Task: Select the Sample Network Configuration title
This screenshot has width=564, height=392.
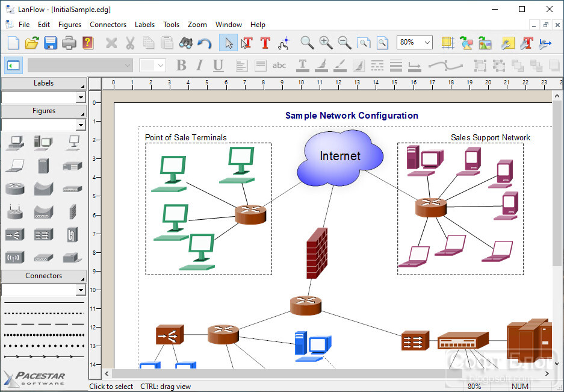Action: pyautogui.click(x=352, y=116)
